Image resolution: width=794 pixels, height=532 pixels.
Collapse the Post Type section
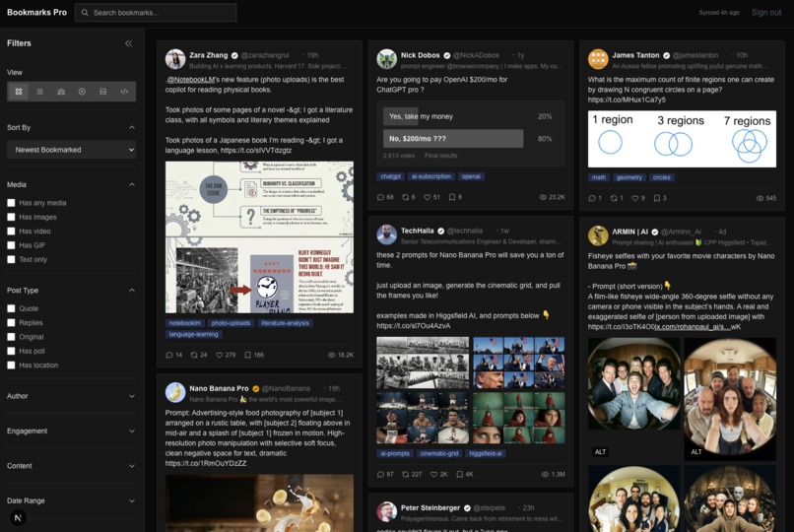pyautogui.click(x=132, y=291)
